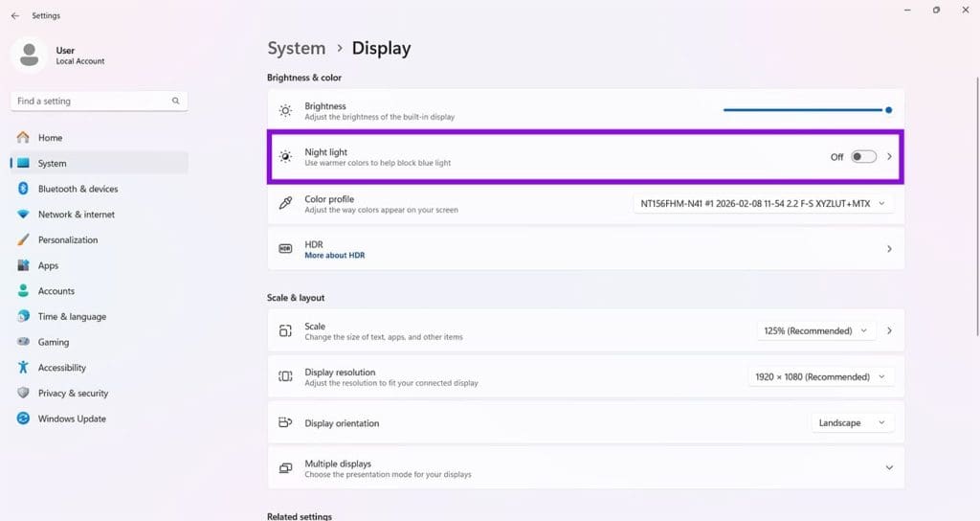
Task: Click the Home house icon
Action: (x=23, y=137)
